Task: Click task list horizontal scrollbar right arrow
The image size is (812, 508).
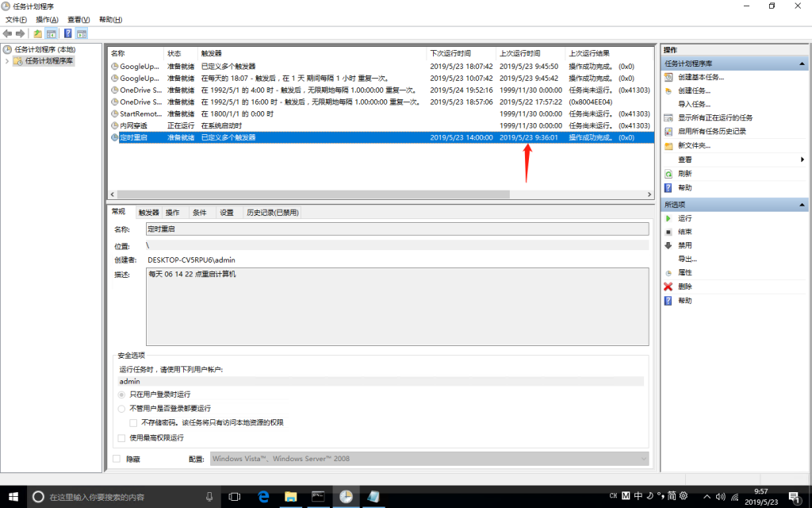Action: tap(649, 194)
